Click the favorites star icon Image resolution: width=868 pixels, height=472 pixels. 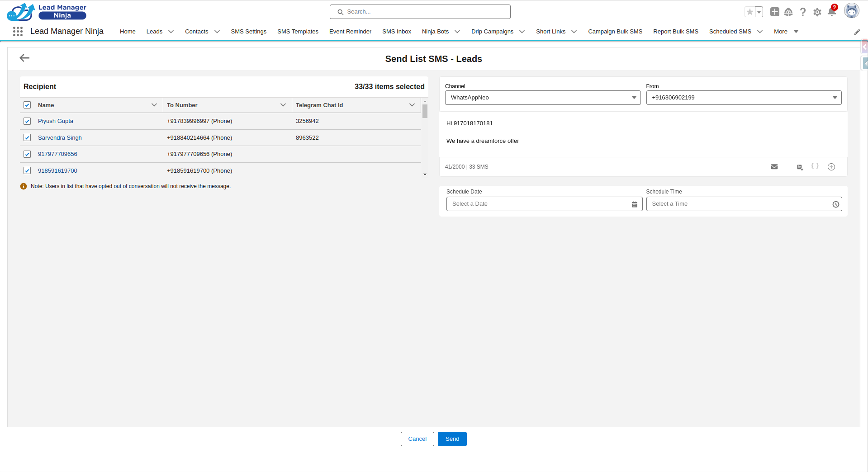pos(749,12)
